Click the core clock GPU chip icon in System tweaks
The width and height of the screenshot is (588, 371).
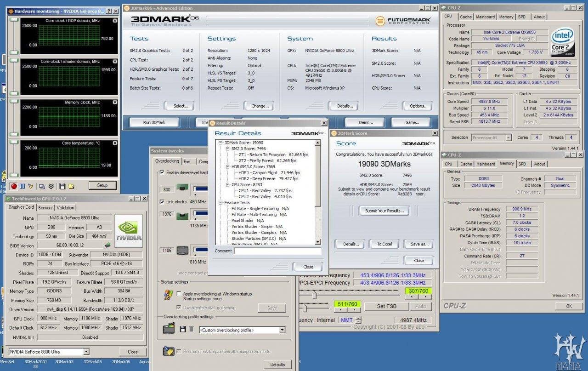(x=182, y=188)
